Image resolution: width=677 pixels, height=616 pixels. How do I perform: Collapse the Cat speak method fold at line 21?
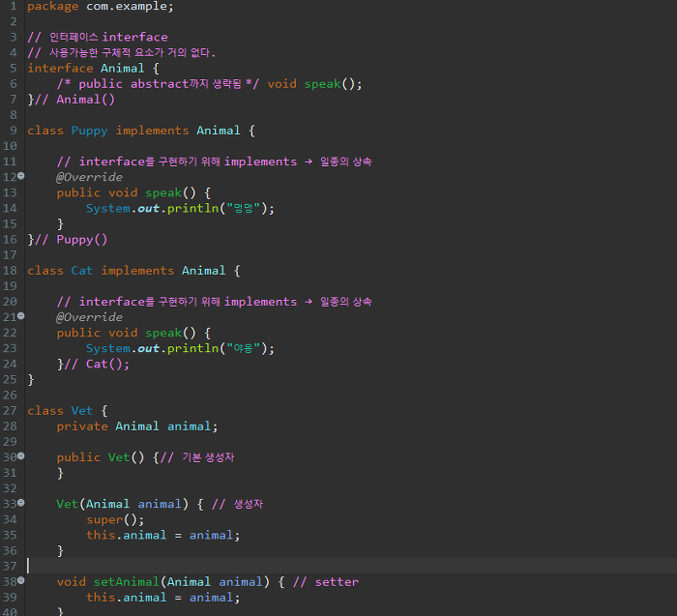(21, 316)
